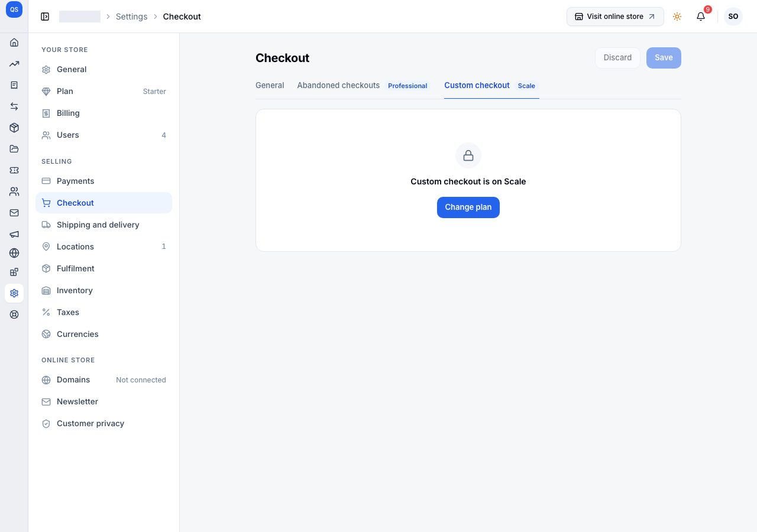Click the lock icon in the card
The height and width of the screenshot is (532, 757).
point(468,155)
